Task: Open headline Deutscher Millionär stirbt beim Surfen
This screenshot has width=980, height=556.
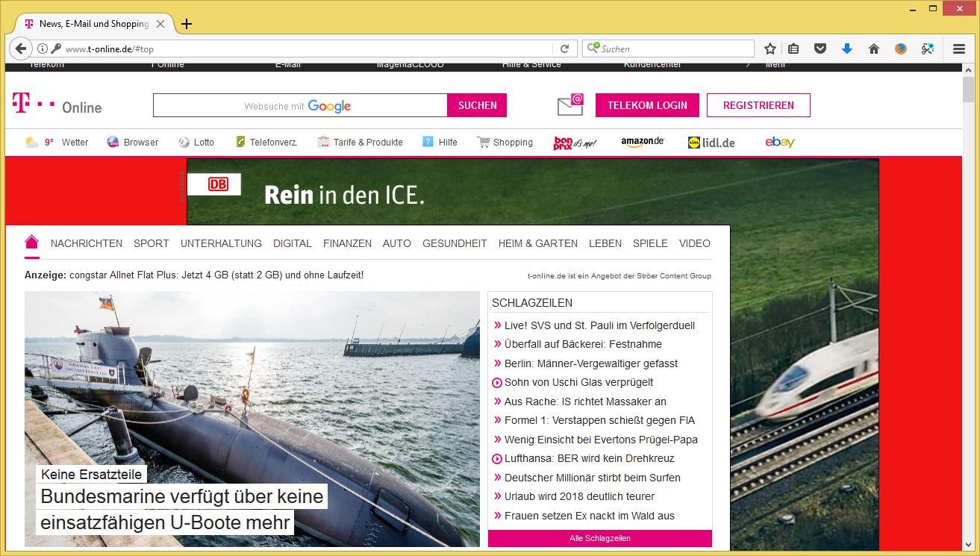Action: (593, 478)
